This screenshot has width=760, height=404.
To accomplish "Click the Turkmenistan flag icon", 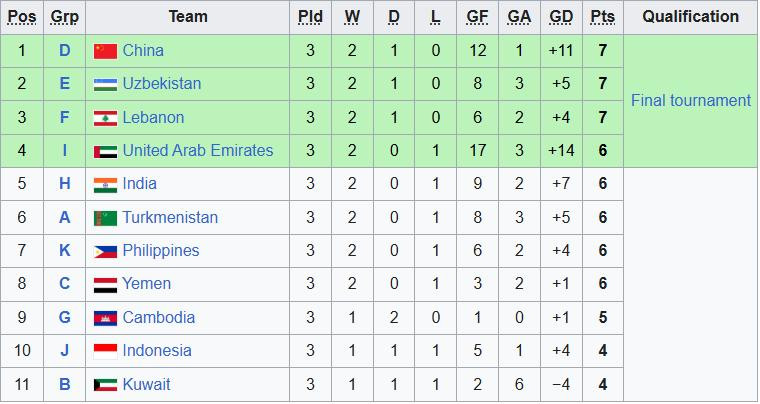I will point(105,218).
